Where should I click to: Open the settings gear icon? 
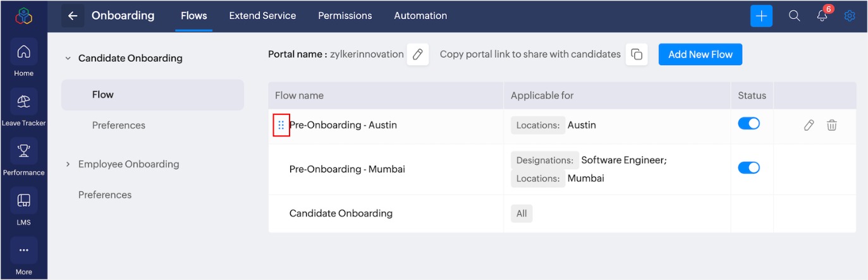pos(850,16)
